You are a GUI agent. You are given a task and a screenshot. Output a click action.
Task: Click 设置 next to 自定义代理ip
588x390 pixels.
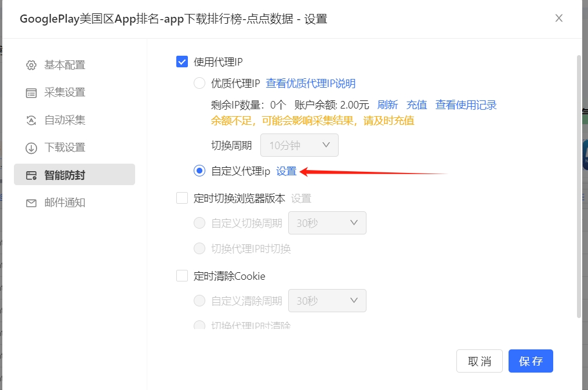pyautogui.click(x=286, y=171)
